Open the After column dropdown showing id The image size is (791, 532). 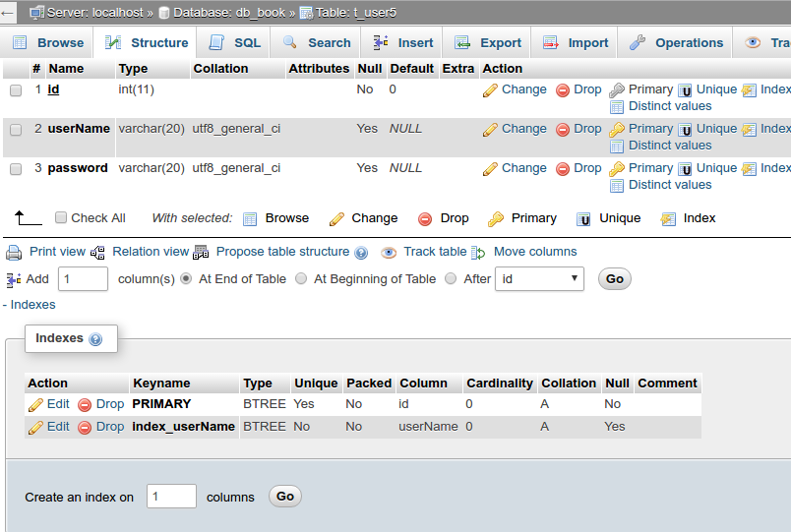click(x=539, y=279)
